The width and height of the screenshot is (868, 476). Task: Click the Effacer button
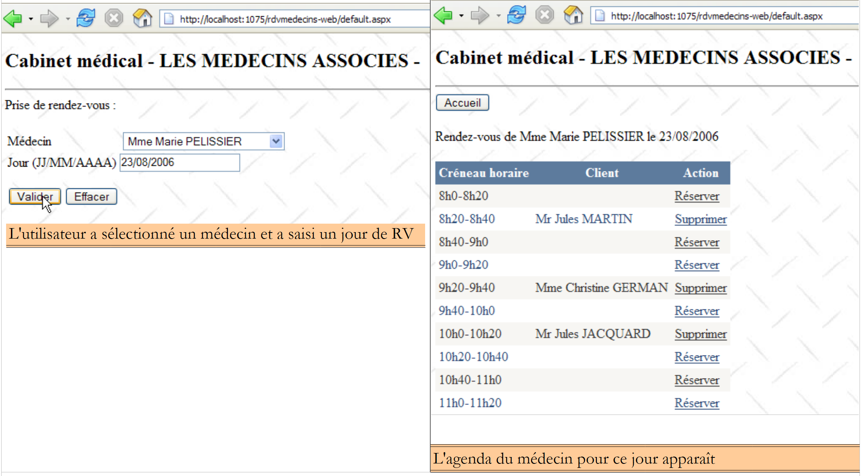[92, 197]
